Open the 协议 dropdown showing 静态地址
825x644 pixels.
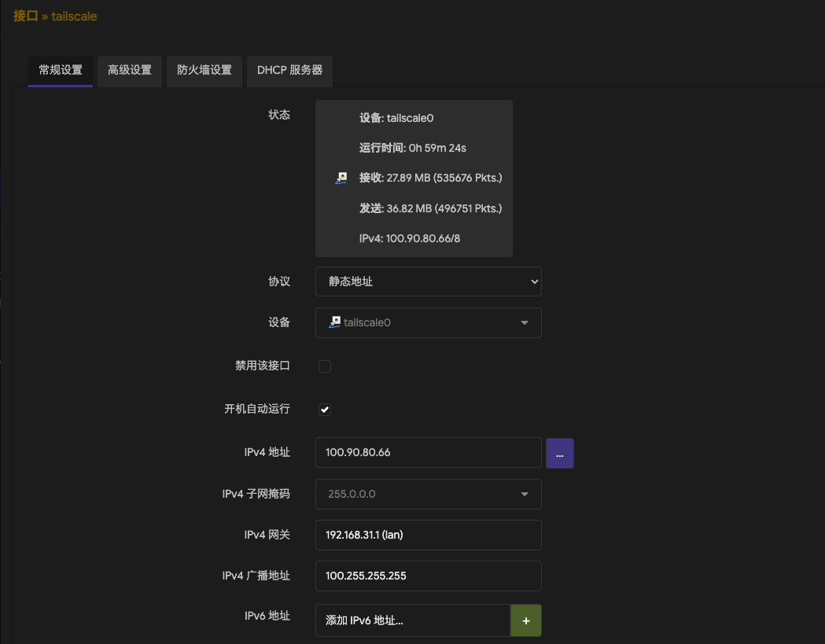pyautogui.click(x=428, y=282)
